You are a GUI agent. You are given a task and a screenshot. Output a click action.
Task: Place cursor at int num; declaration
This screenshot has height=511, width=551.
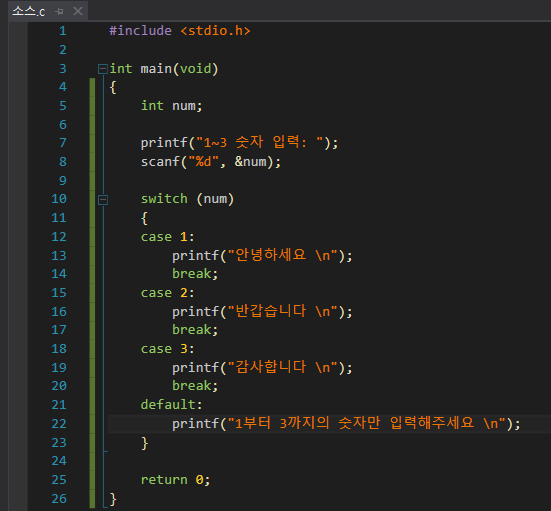point(171,106)
